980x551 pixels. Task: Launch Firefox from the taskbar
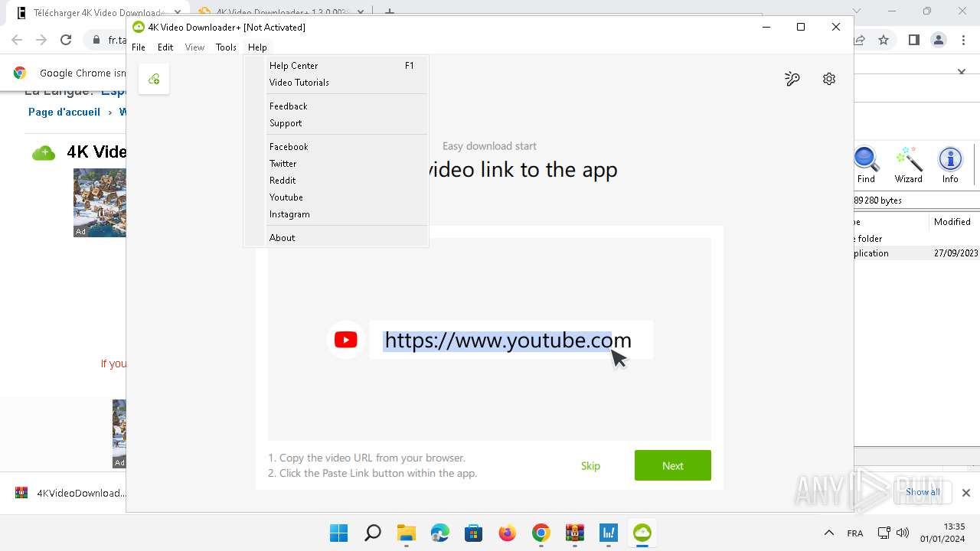click(507, 533)
